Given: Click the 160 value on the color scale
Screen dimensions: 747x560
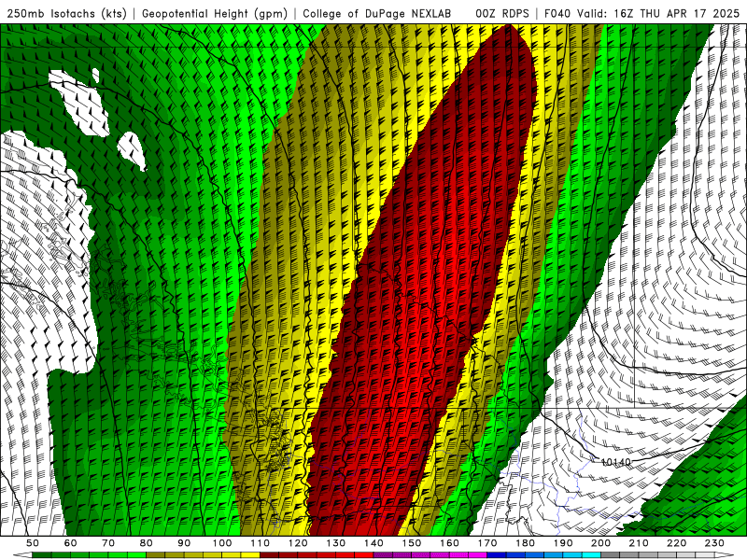Looking at the screenshot, I should 450,543.
